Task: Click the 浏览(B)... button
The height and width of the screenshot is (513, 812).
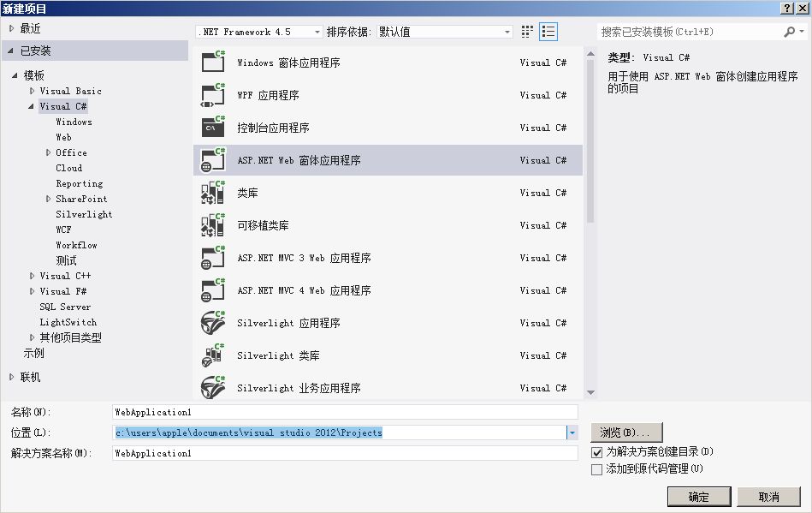Action: click(626, 432)
